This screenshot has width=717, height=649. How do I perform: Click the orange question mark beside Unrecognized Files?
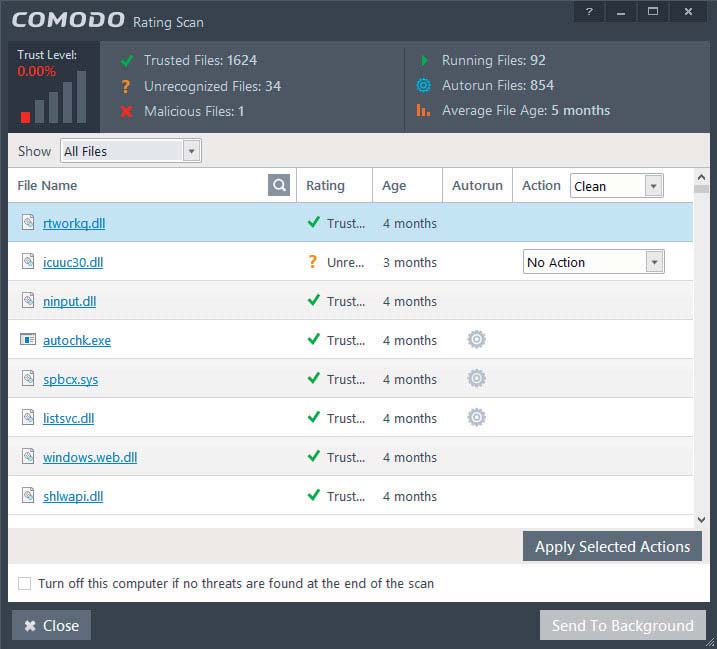click(x=126, y=86)
